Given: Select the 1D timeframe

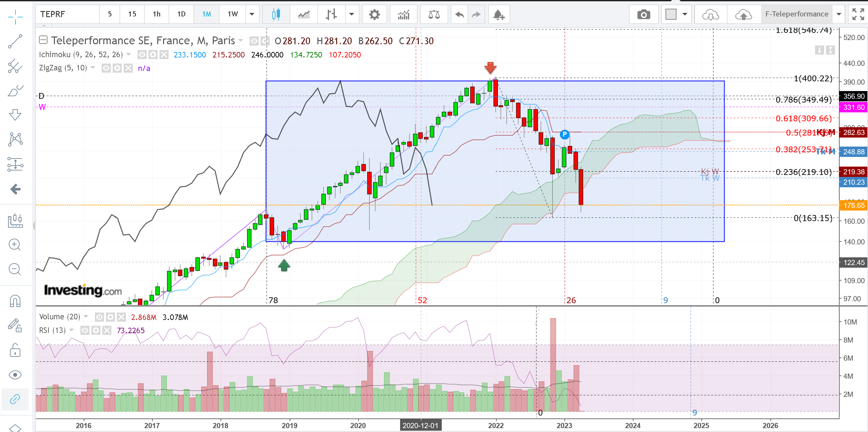Looking at the screenshot, I should pyautogui.click(x=181, y=14).
